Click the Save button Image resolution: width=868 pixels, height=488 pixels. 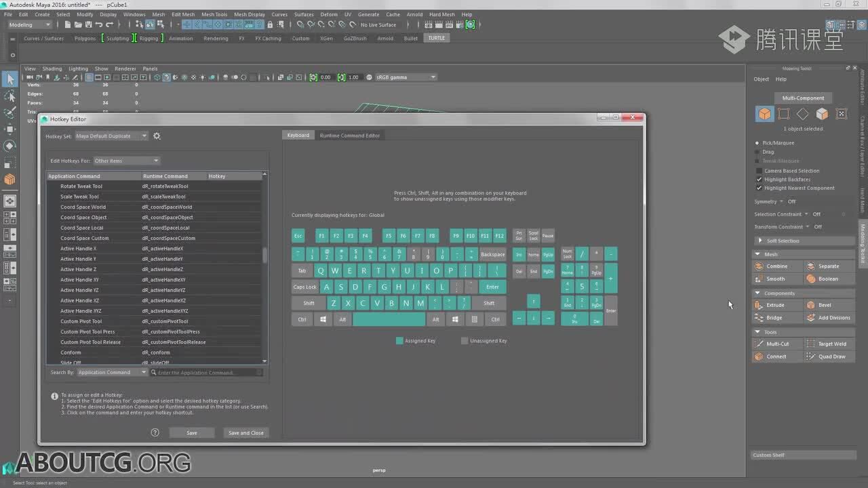click(x=192, y=432)
